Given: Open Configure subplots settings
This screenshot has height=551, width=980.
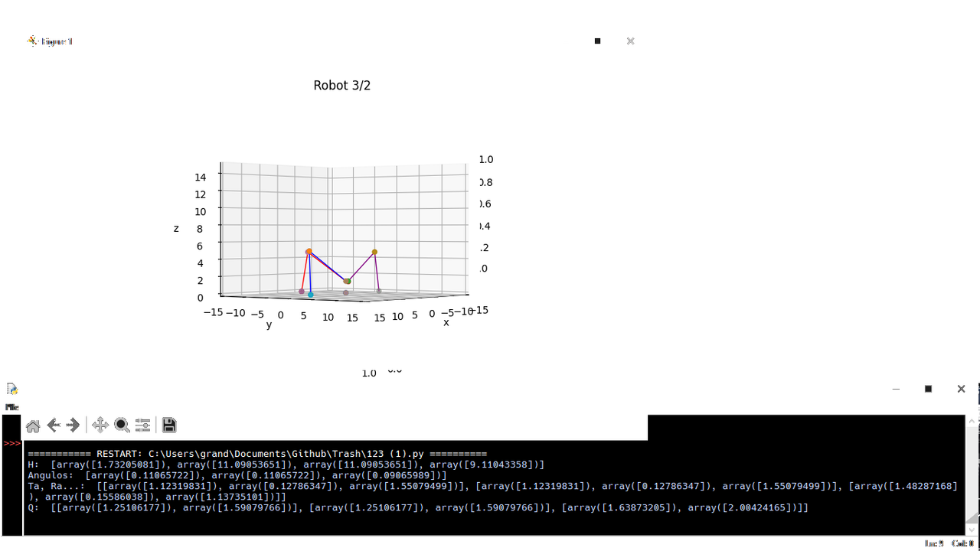Looking at the screenshot, I should (142, 425).
